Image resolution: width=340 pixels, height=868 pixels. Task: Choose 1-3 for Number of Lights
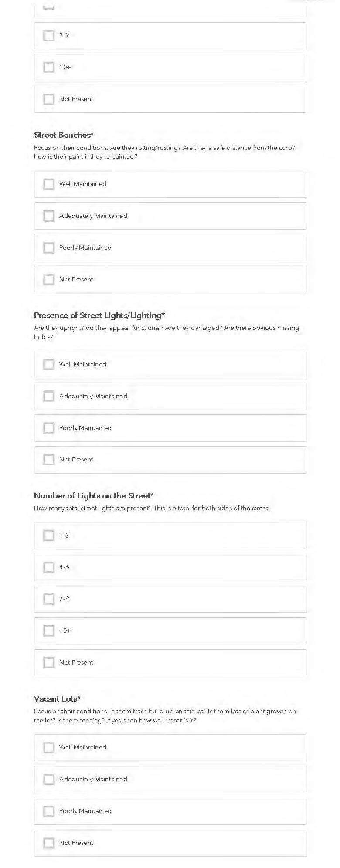[49, 536]
